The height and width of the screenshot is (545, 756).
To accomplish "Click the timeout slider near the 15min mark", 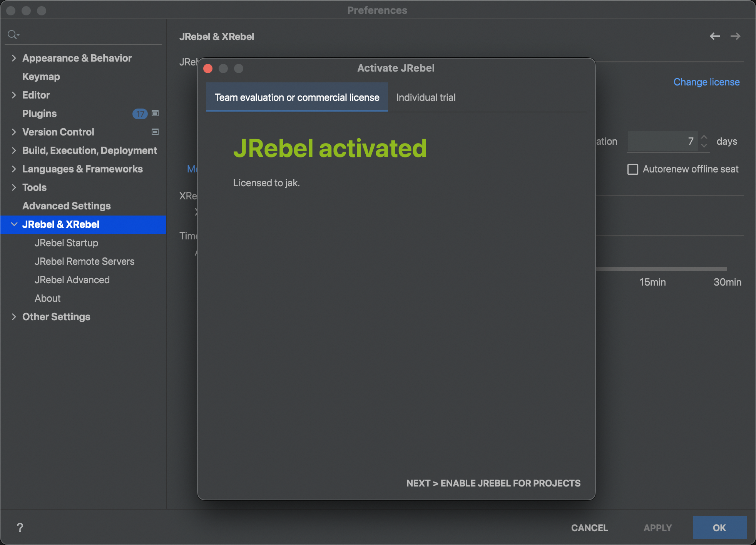I will (652, 269).
